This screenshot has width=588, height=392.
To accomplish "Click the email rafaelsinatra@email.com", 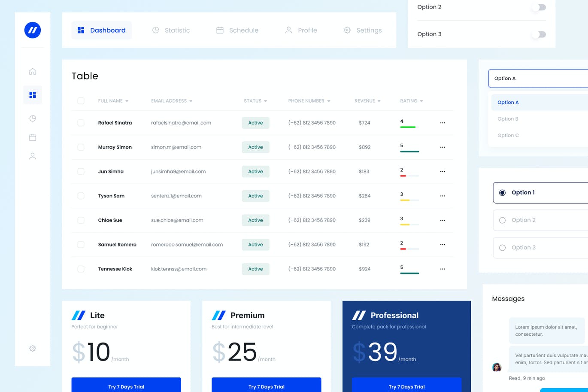I will (x=181, y=123).
